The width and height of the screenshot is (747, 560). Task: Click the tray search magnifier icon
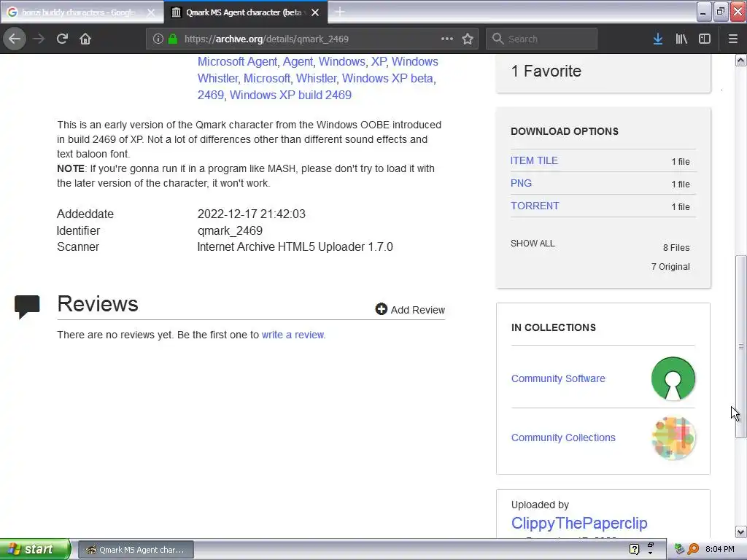[x=693, y=549]
